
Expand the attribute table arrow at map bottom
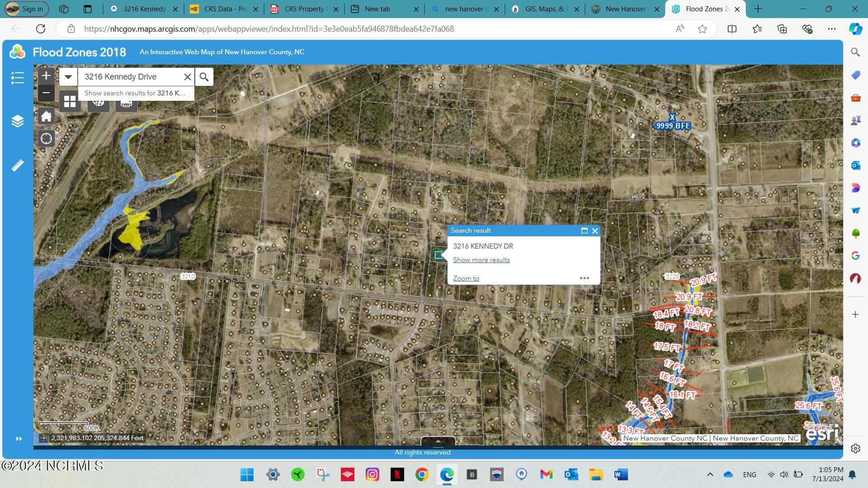coord(438,441)
